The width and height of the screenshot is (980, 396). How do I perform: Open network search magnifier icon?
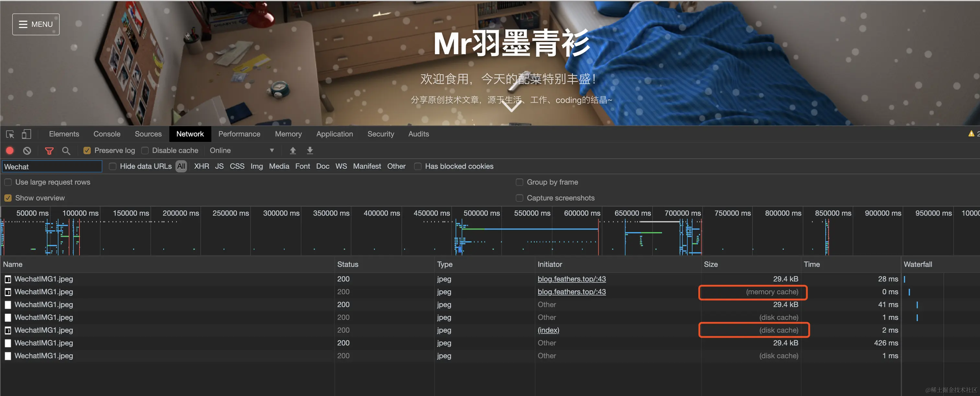pyautogui.click(x=66, y=151)
